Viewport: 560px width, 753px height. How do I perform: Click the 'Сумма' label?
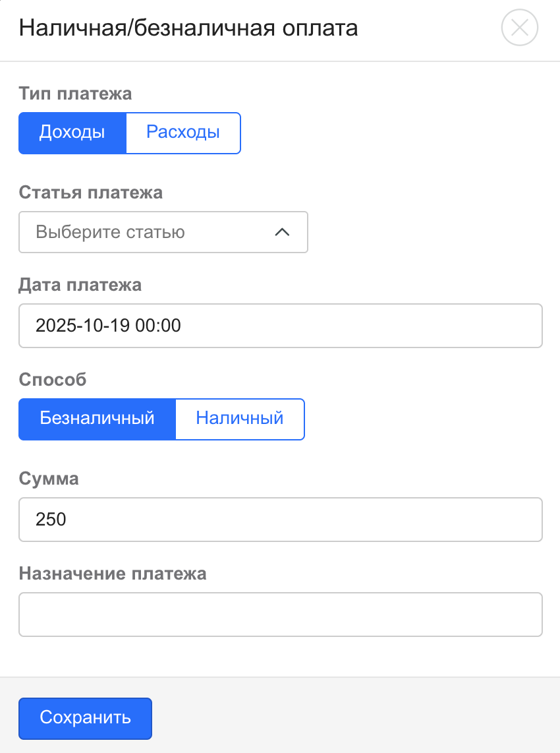pos(49,479)
